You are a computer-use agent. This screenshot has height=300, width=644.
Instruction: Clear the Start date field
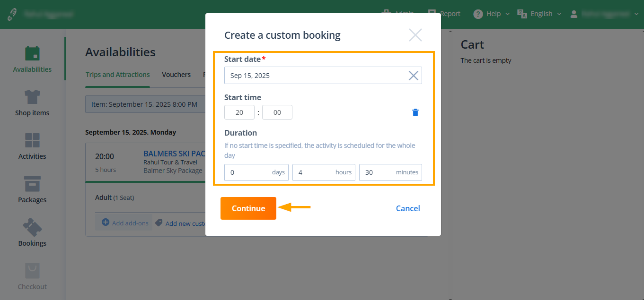pos(413,76)
